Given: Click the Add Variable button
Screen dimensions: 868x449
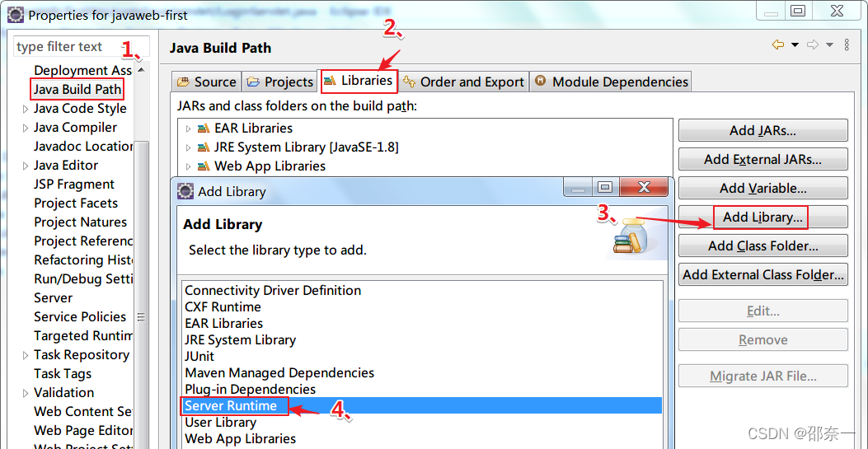Looking at the screenshot, I should click(x=762, y=188).
